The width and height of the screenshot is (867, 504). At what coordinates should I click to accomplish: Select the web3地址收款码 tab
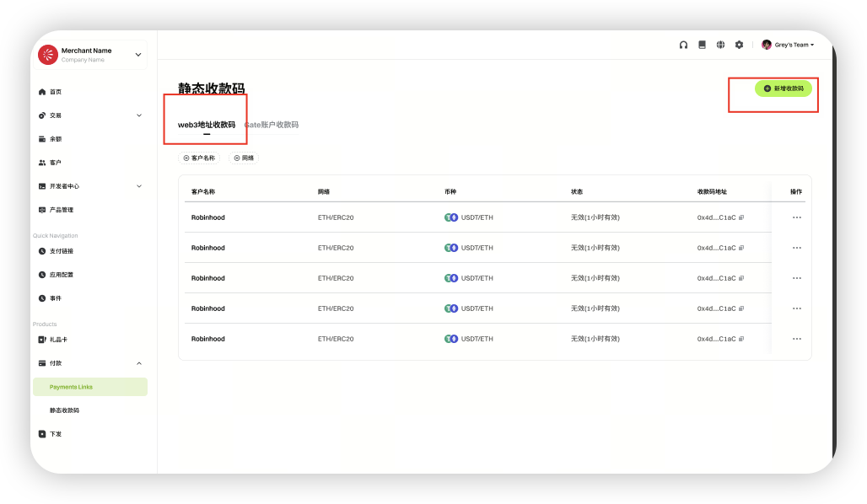[x=207, y=125]
